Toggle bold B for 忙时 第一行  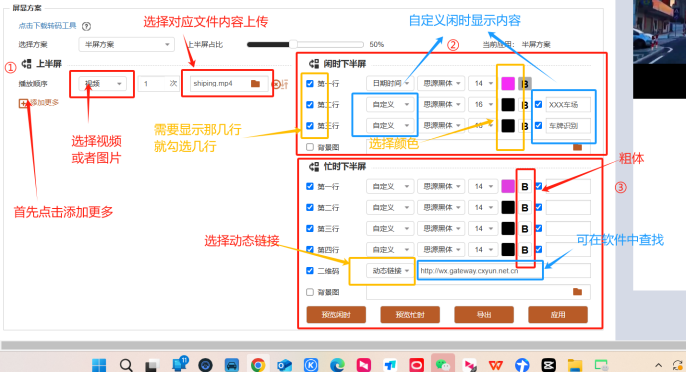pos(525,187)
